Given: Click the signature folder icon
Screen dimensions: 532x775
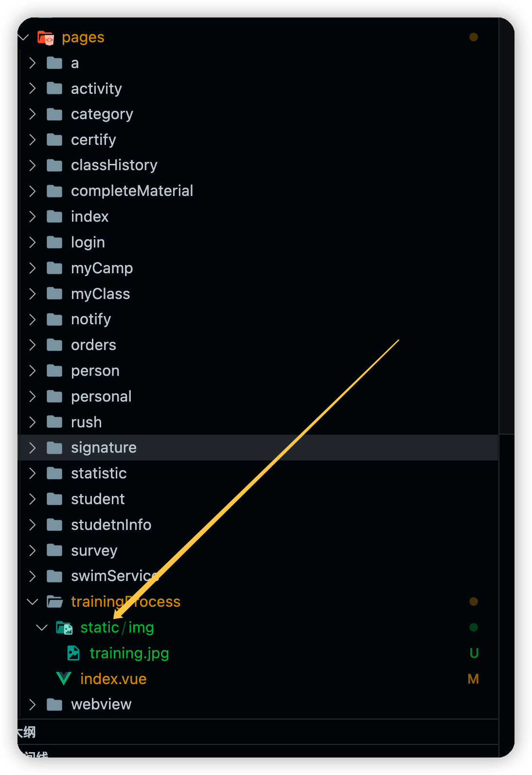Looking at the screenshot, I should click(x=54, y=448).
